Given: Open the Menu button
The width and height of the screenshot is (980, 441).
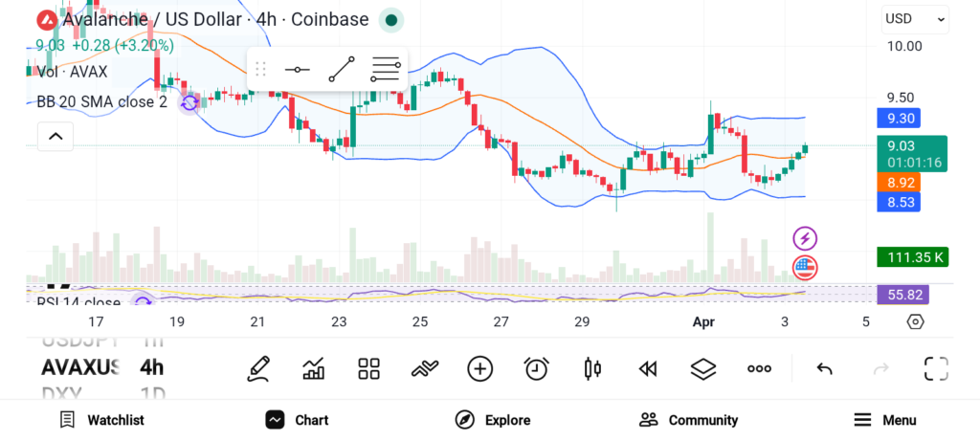Looking at the screenshot, I should point(884,420).
